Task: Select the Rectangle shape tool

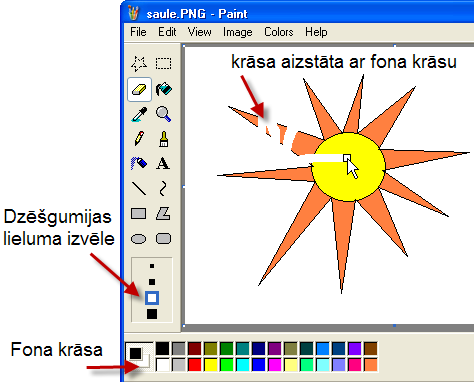Action: pyautogui.click(x=139, y=214)
